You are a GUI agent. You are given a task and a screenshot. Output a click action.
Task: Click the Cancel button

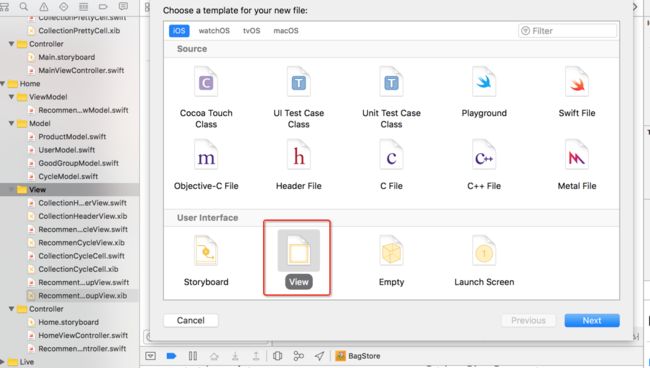pos(191,320)
